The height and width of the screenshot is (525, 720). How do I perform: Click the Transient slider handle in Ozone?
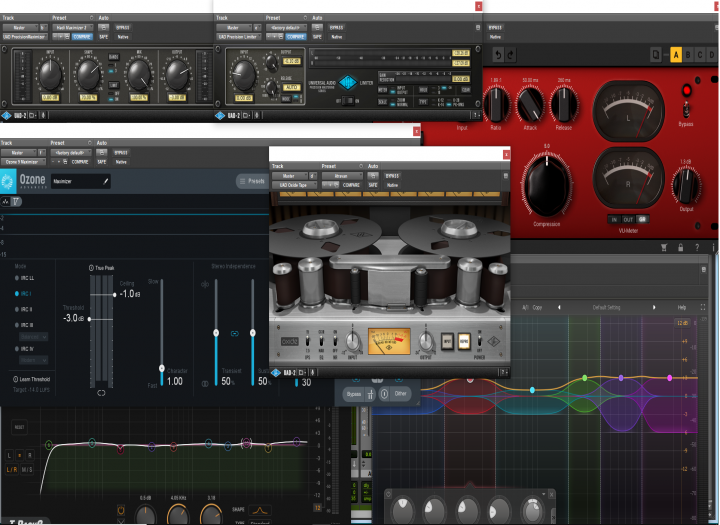pyautogui.click(x=216, y=333)
